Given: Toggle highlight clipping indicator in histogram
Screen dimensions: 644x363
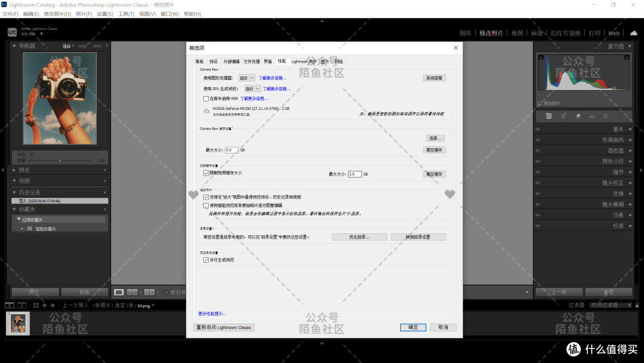Looking at the screenshot, I should 627,57.
